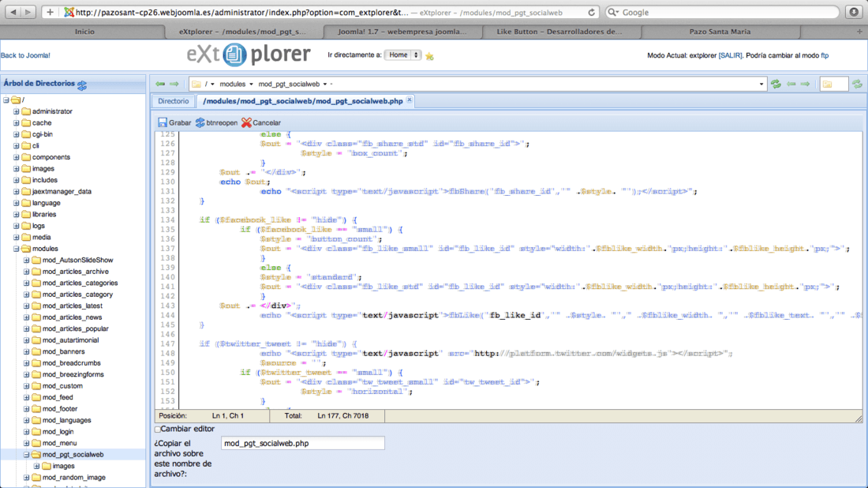868x488 pixels.
Task: Select the language folder in tree
Action: [46, 203]
